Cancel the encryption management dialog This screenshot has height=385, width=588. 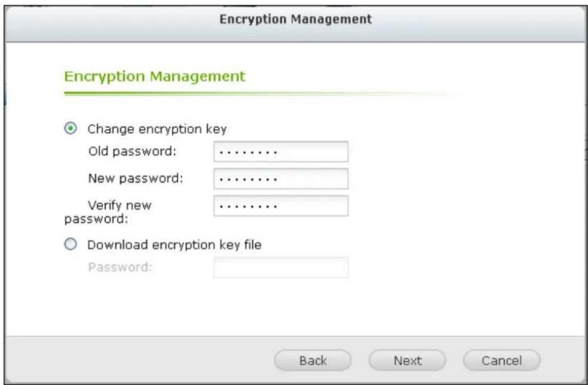click(x=501, y=360)
